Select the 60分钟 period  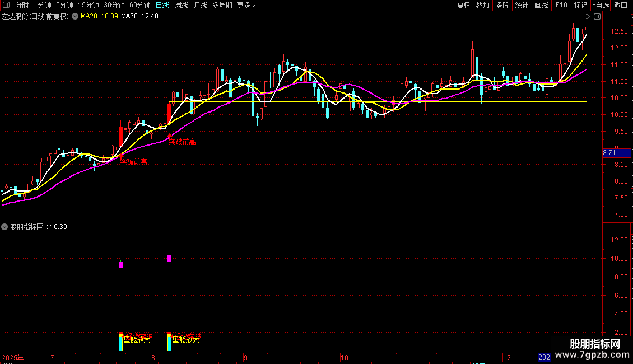139,5
